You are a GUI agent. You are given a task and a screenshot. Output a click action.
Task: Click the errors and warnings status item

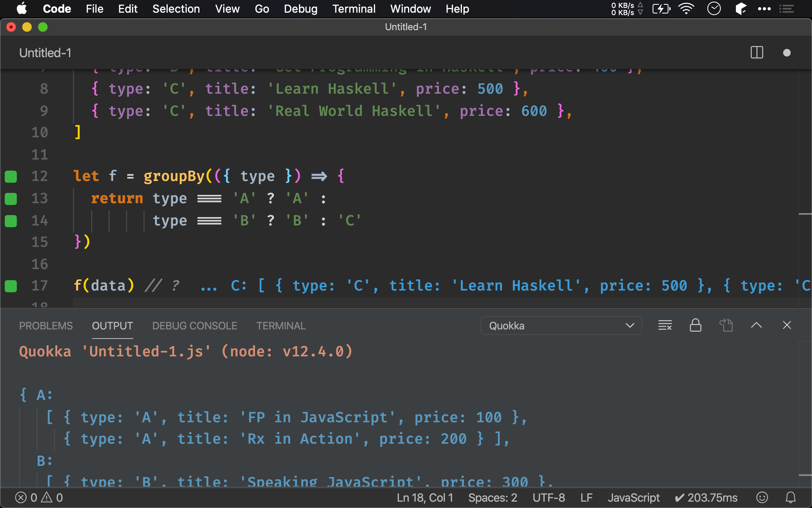(x=39, y=498)
